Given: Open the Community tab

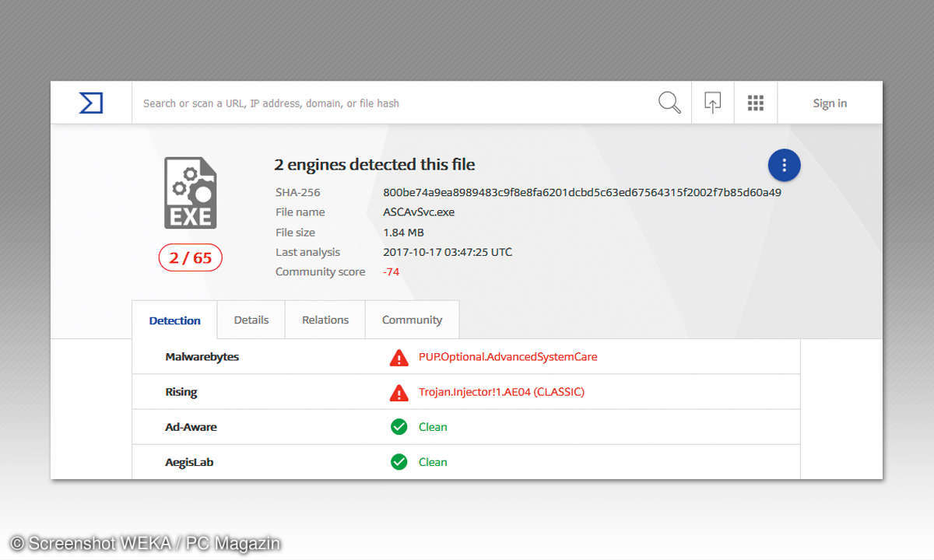Looking at the screenshot, I should [412, 320].
